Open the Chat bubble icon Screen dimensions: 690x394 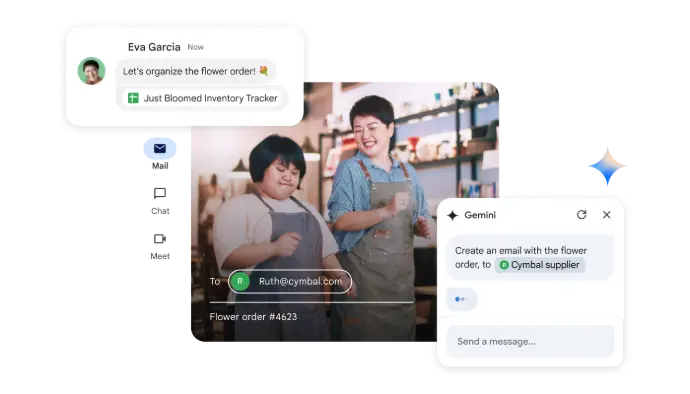pyautogui.click(x=160, y=193)
